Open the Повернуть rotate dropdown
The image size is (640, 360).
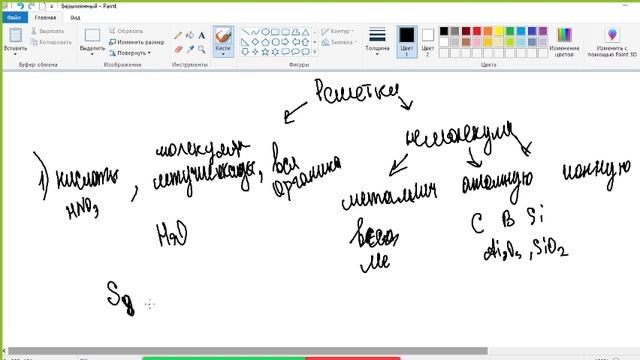click(130, 53)
